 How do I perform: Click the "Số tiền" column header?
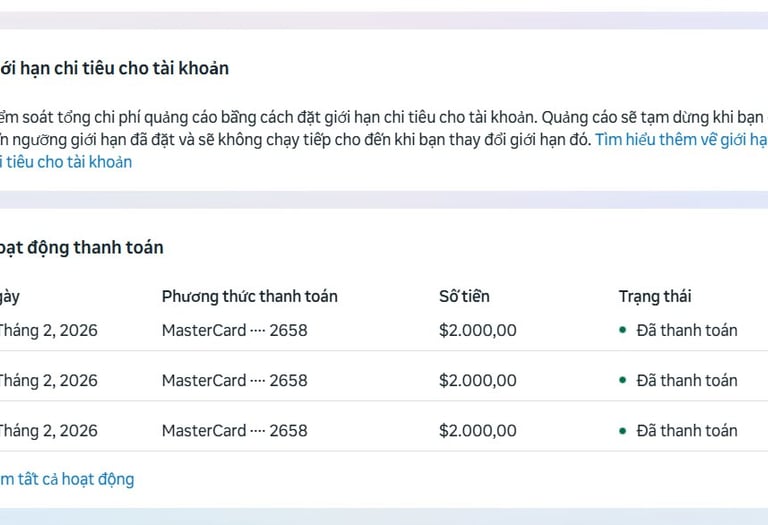click(464, 296)
